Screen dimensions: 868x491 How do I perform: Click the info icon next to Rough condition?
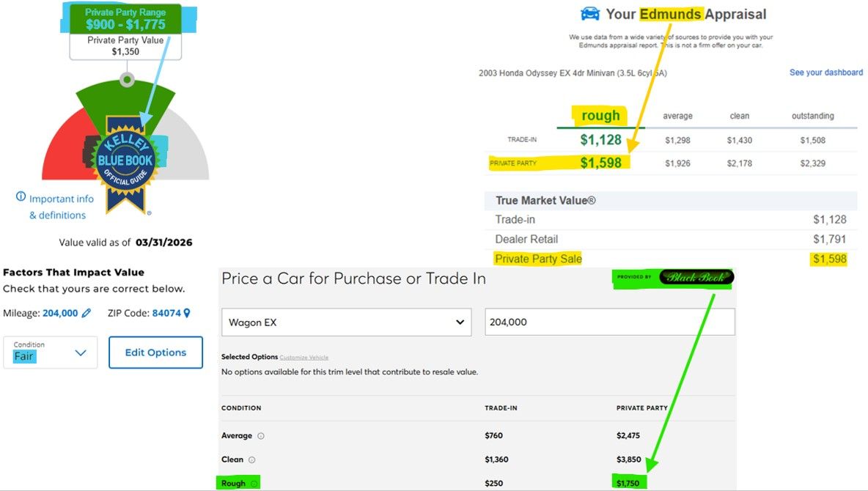point(254,484)
